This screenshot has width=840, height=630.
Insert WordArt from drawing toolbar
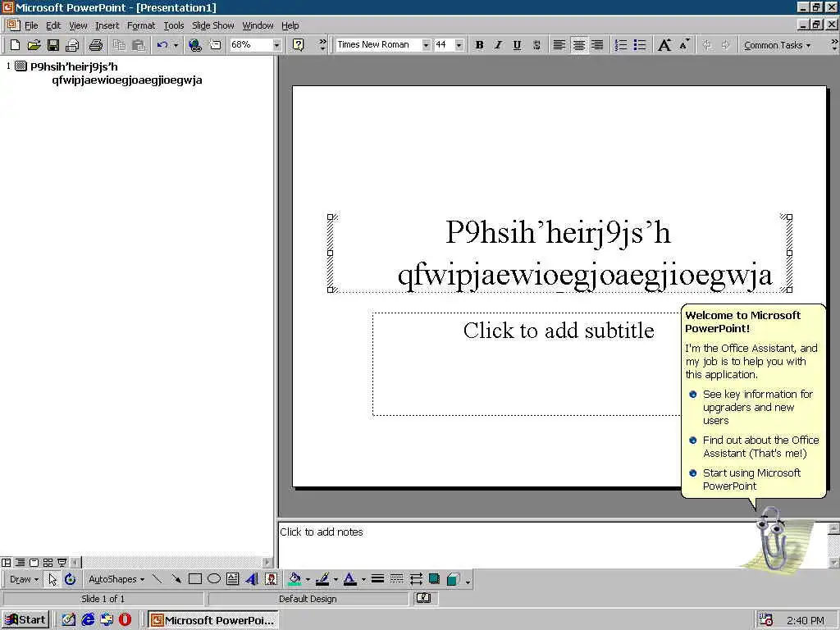coord(251,579)
